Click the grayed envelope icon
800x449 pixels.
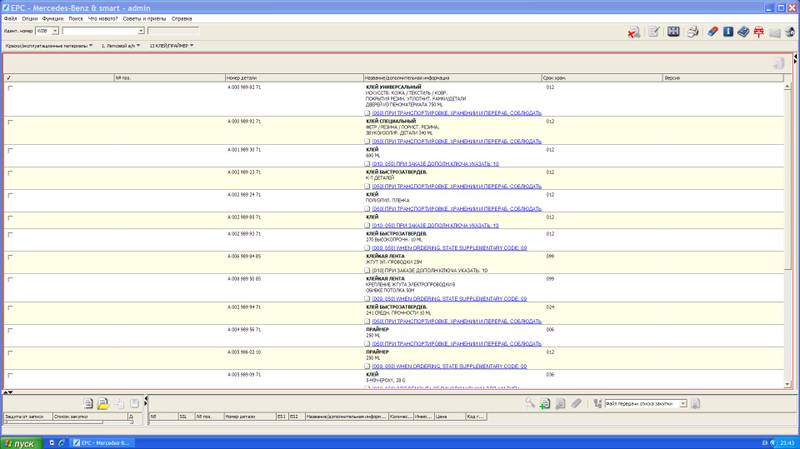point(774,33)
